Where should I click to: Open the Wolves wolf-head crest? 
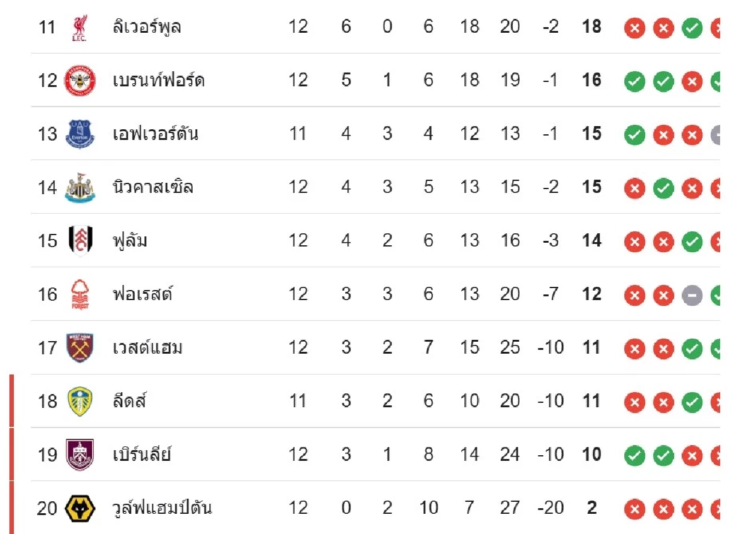pos(80,508)
